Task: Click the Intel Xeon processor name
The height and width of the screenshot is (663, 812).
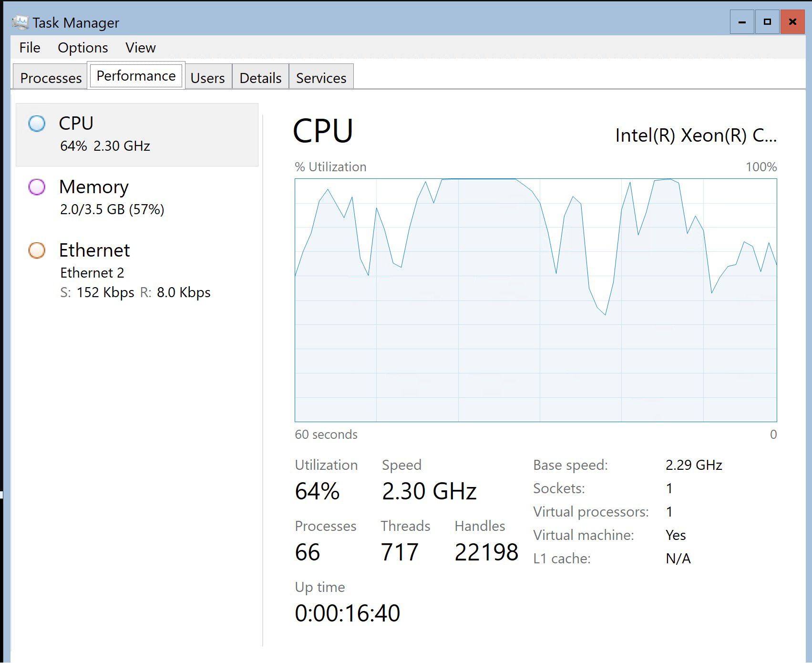Action: coord(696,135)
